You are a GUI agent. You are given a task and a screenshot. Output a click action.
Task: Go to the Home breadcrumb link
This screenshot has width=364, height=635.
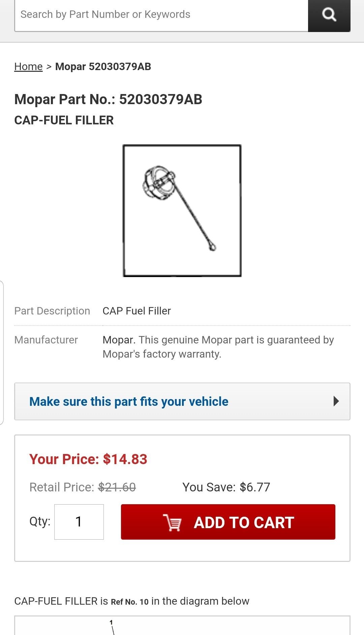(28, 67)
